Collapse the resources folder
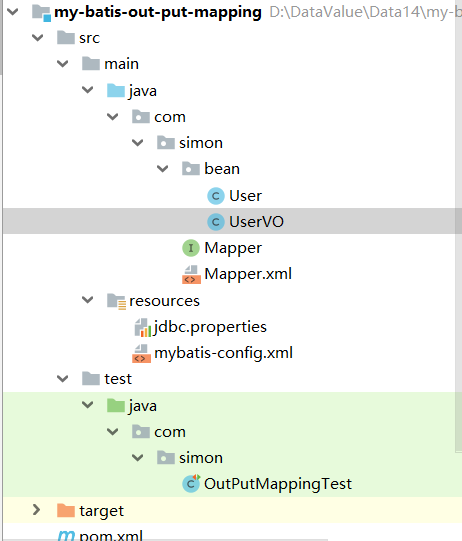462x541 pixels. (x=88, y=300)
